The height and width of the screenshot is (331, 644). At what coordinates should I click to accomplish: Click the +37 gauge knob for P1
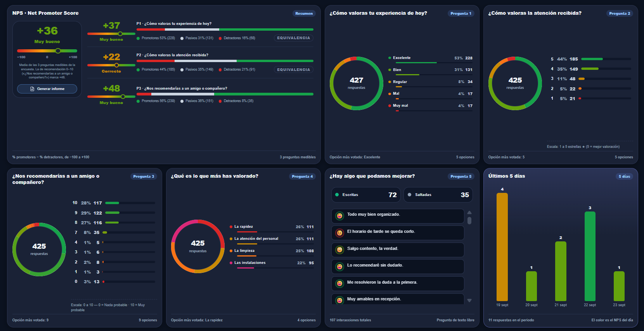click(x=120, y=34)
